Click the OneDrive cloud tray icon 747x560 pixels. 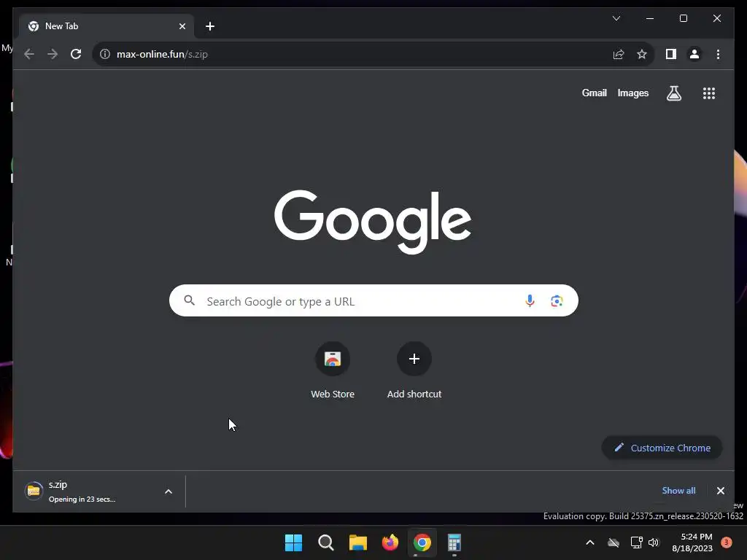point(614,542)
